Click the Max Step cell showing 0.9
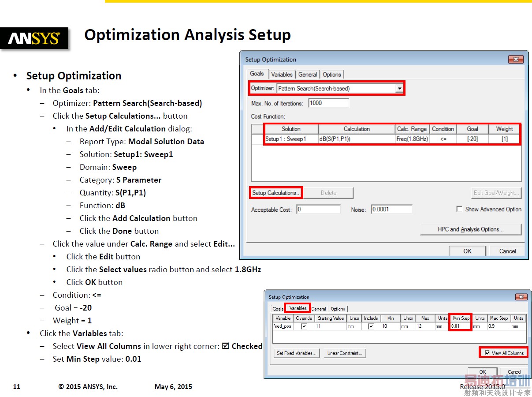Viewport: 532px width, 397px height. (499, 326)
